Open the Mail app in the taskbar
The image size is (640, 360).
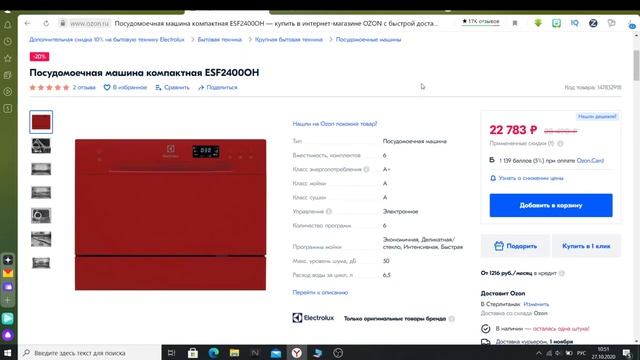[276, 353]
